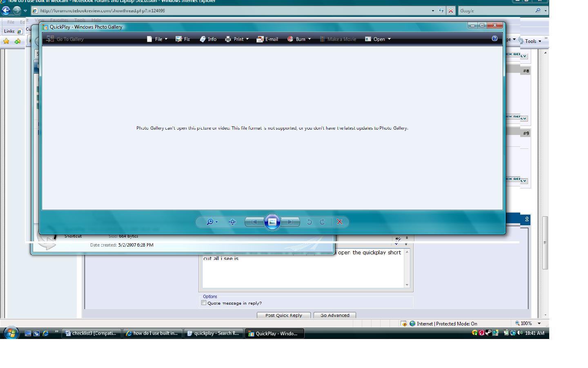Click the Internet Explorer Forward button
Image resolution: width=588 pixels, height=368 pixels.
(x=17, y=10)
